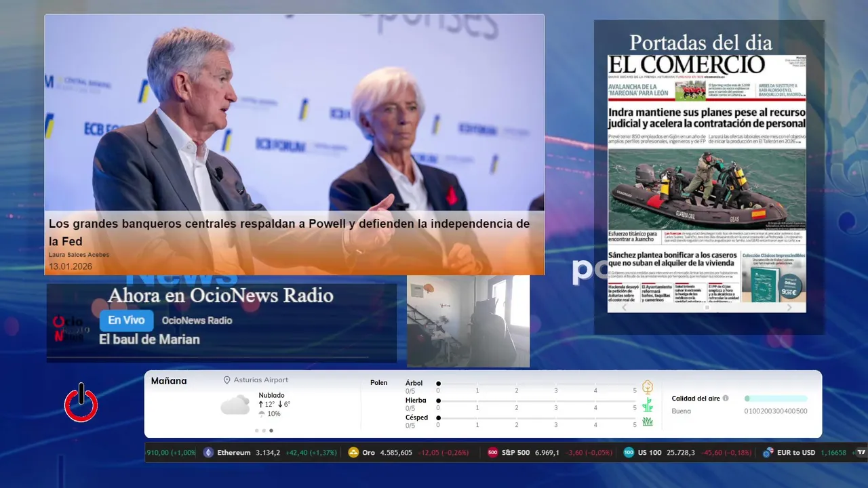Click US 100 price '25.728,3'
The image size is (868, 488).
681,453
